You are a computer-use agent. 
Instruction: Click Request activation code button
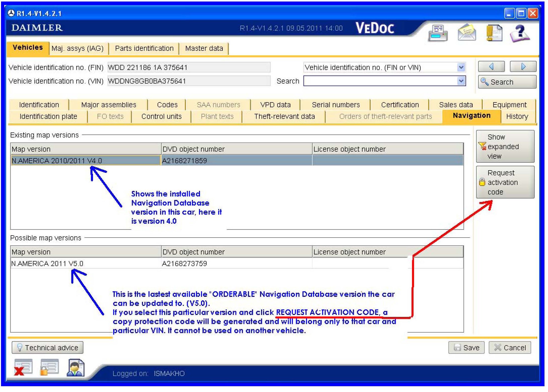505,183
